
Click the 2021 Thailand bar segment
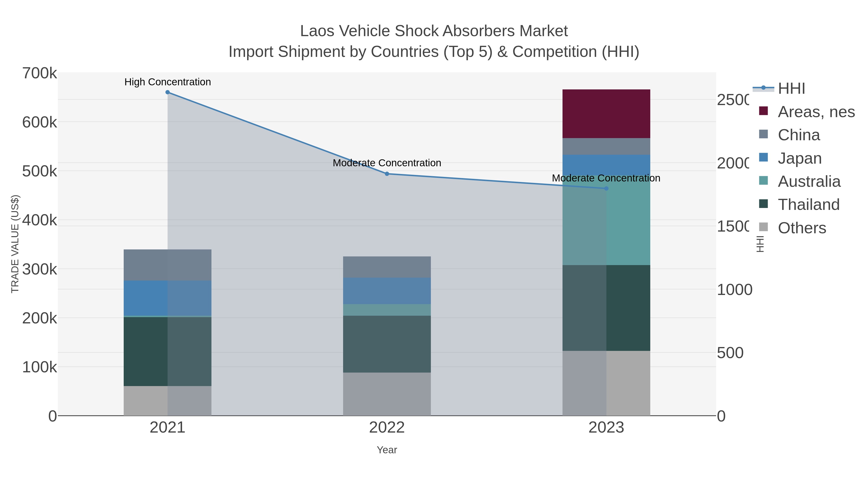pos(168,352)
